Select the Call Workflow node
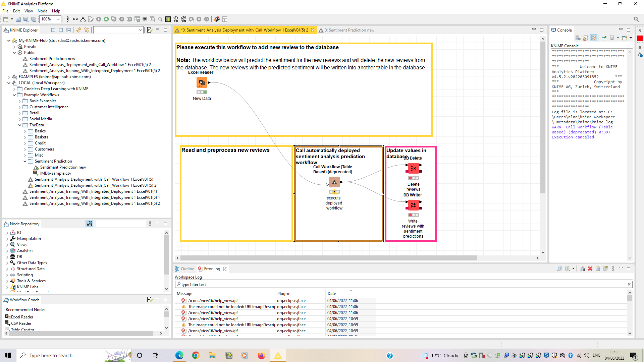Viewport: 644px width, 362px height. (334, 182)
